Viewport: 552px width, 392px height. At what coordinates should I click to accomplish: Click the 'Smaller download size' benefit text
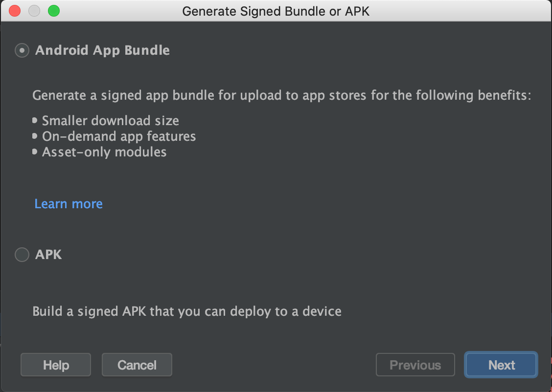tap(111, 121)
